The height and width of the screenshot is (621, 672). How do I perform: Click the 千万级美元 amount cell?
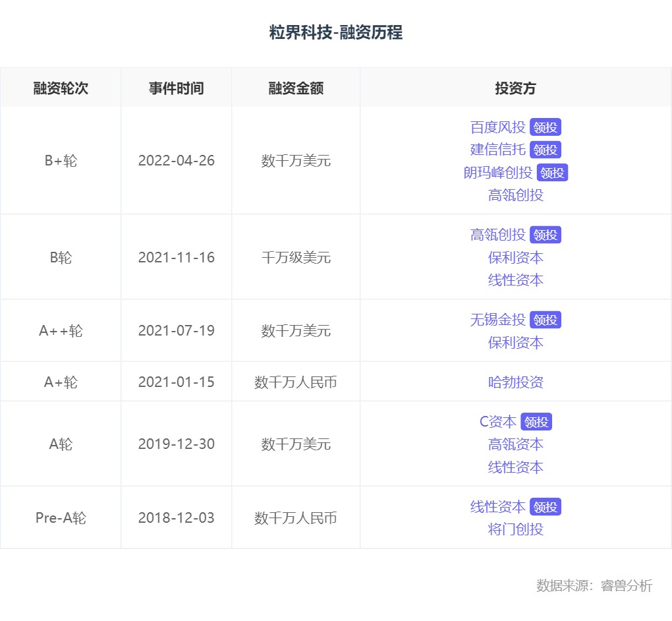[x=296, y=258]
